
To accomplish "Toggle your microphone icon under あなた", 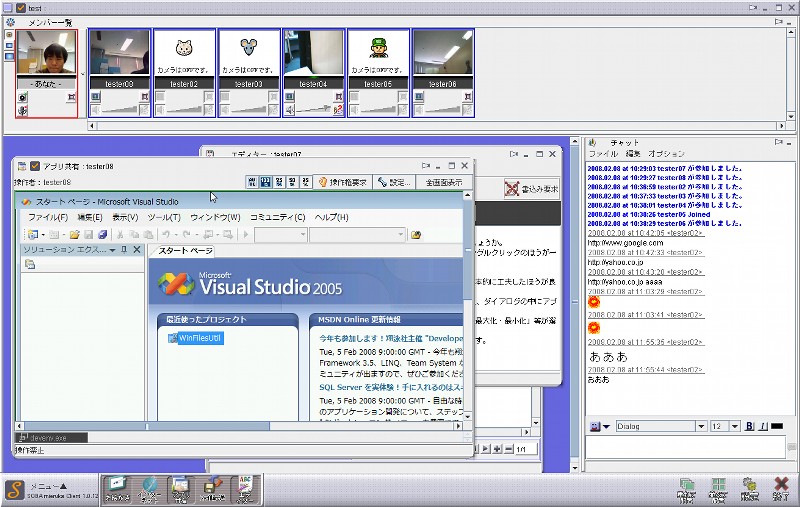I will tap(23, 110).
